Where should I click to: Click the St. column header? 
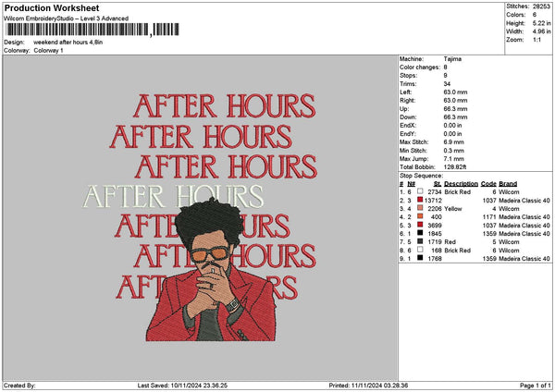coord(438,184)
